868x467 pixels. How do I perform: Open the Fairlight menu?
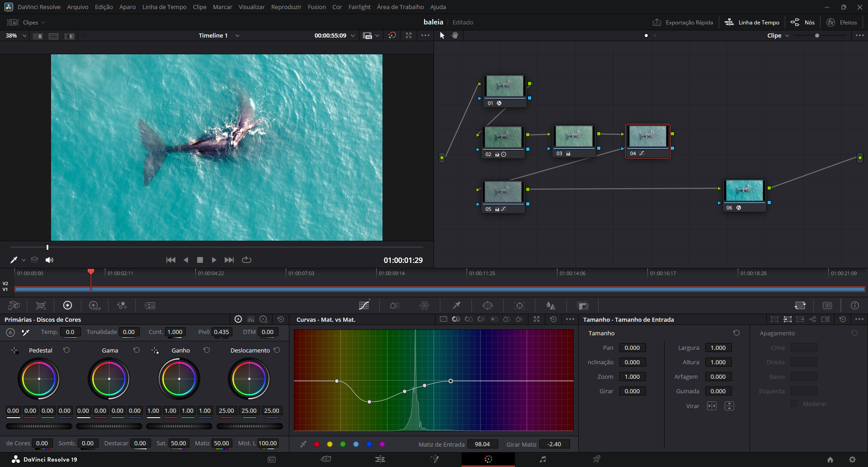point(359,7)
